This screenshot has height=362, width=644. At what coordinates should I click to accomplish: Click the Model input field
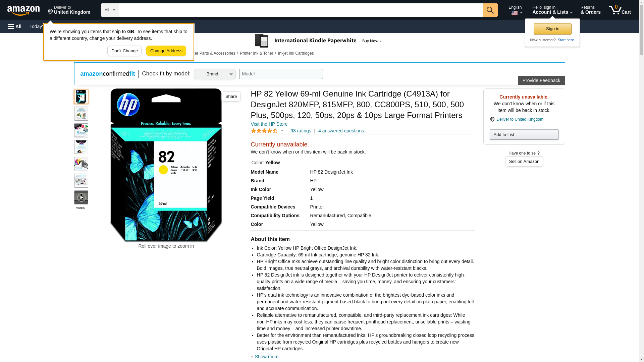coord(281,74)
